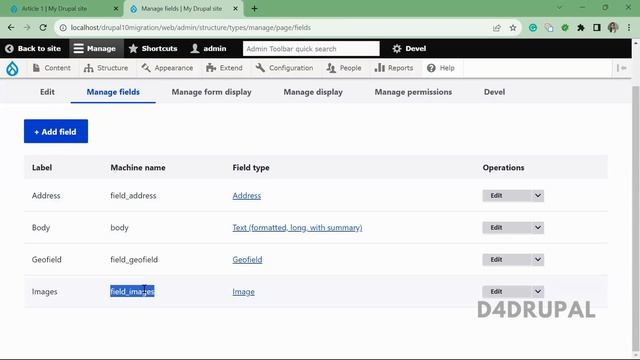
Task: Open the Help admin menu
Action: tap(441, 68)
